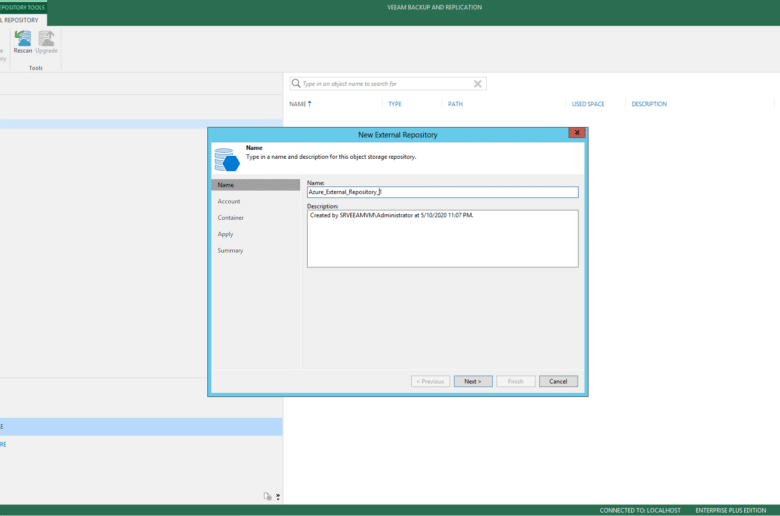This screenshot has width=780, height=516.
Task: Go to the Container wizard step
Action: (230, 217)
